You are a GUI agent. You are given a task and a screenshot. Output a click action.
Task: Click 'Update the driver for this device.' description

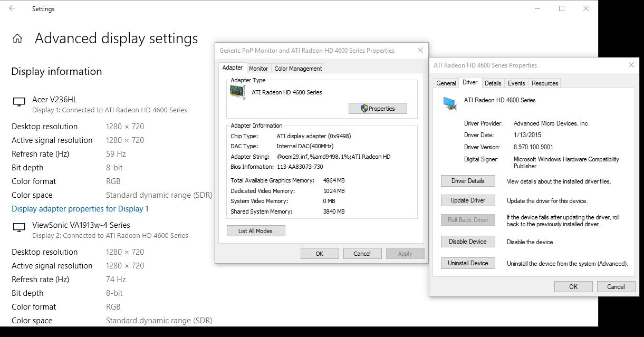[x=547, y=201]
